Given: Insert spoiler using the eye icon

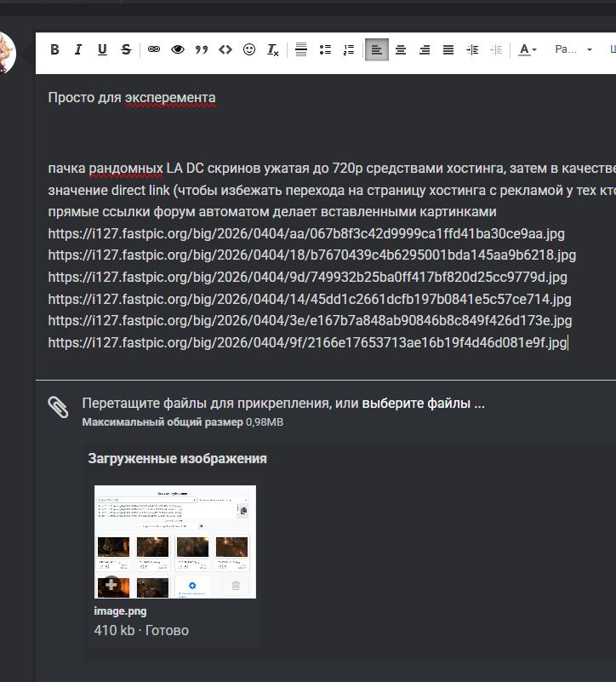Looking at the screenshot, I should 177,49.
